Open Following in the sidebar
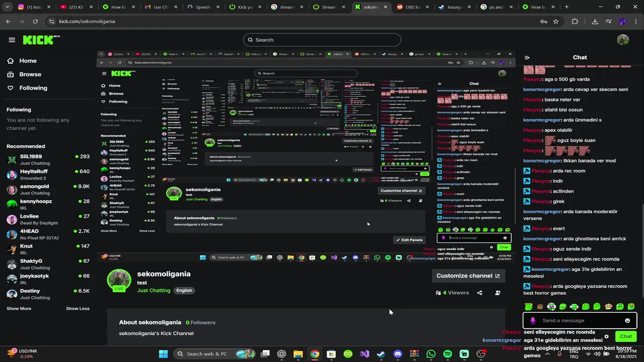This screenshot has width=644, height=362. click(x=33, y=88)
